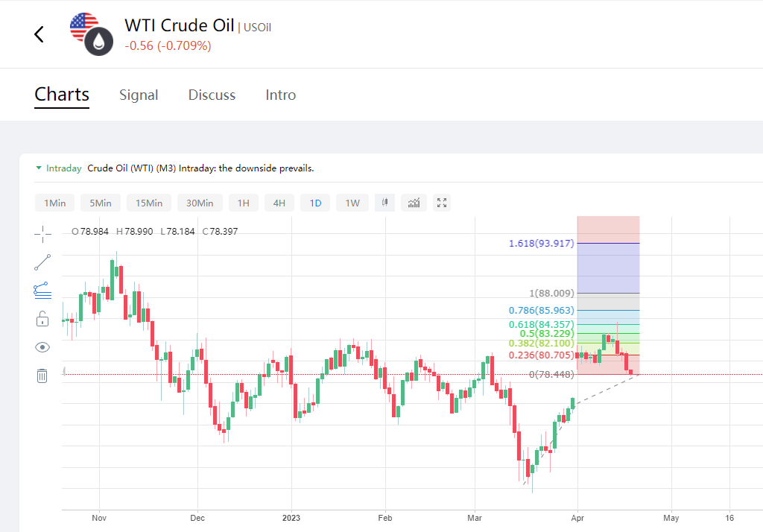Click the 0.236(80.705) Fibonacci level label
This screenshot has height=532, width=763.
point(542,355)
